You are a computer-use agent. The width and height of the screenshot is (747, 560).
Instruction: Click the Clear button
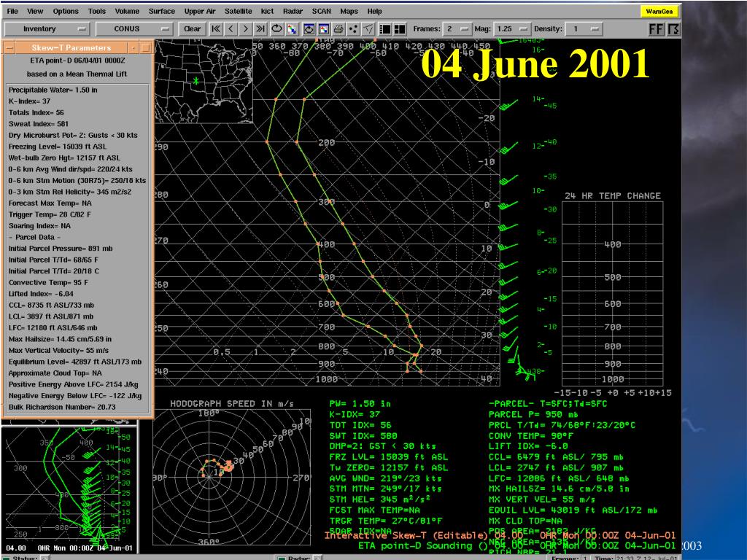[x=193, y=29]
